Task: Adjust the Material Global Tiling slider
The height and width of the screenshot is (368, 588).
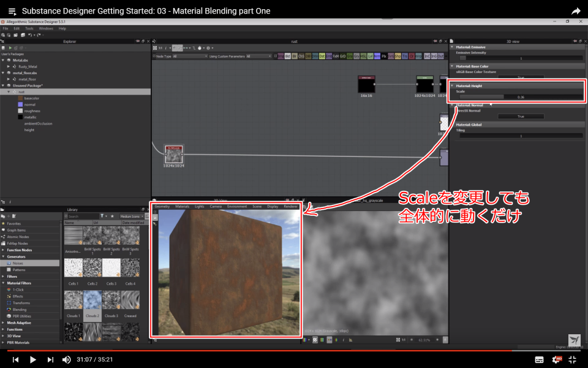Action: 521,136
